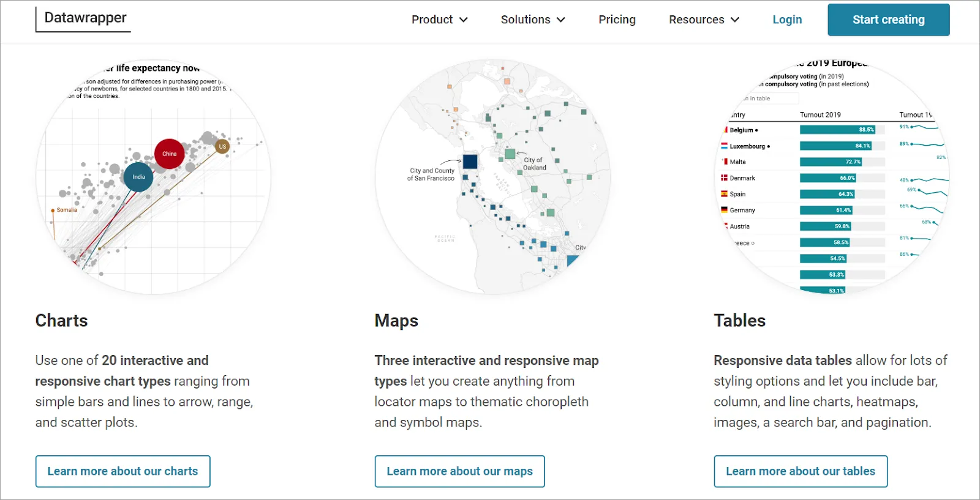Click the 'Responsive data tables' bold text

pos(783,360)
